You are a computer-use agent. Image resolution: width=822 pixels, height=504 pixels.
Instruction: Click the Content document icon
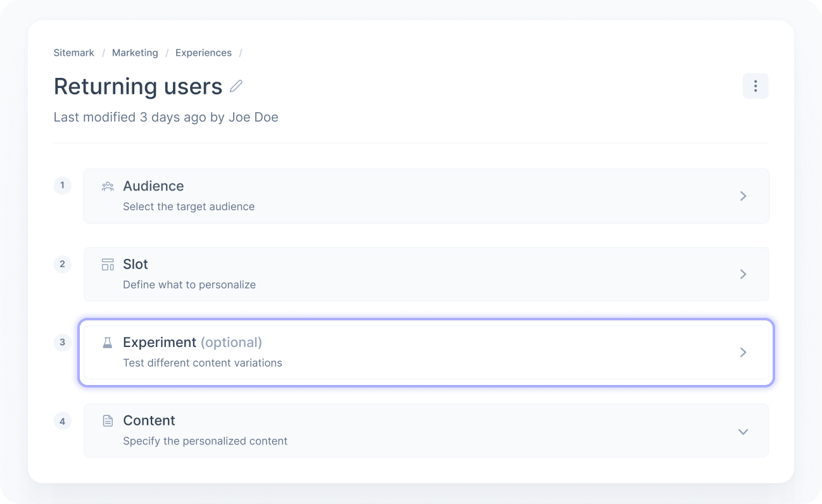click(107, 420)
